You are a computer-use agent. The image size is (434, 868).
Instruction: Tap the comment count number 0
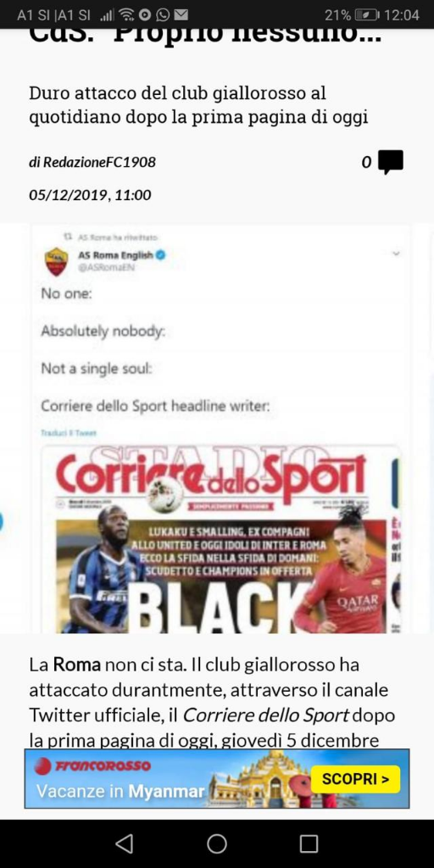[366, 162]
